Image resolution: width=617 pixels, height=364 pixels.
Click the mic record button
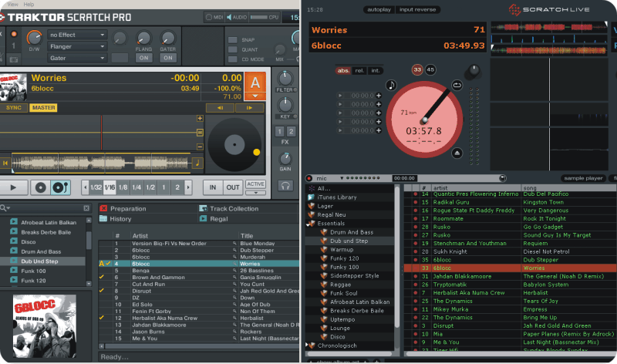pyautogui.click(x=310, y=177)
